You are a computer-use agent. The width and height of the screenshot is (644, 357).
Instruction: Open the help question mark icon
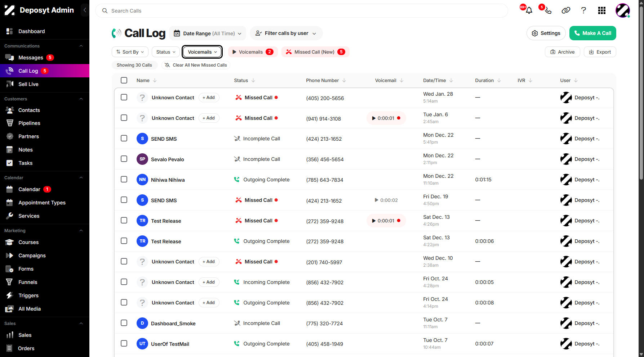point(583,10)
